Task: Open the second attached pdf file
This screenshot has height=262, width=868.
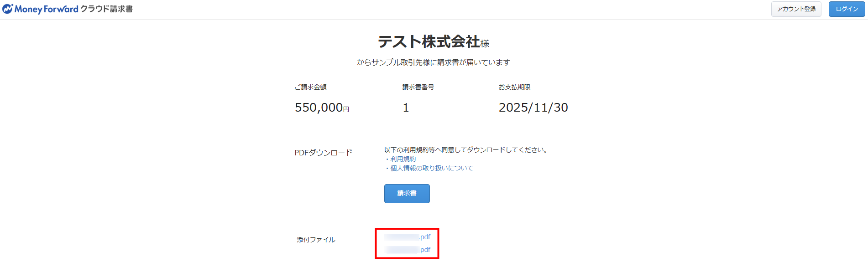Action: point(407,250)
